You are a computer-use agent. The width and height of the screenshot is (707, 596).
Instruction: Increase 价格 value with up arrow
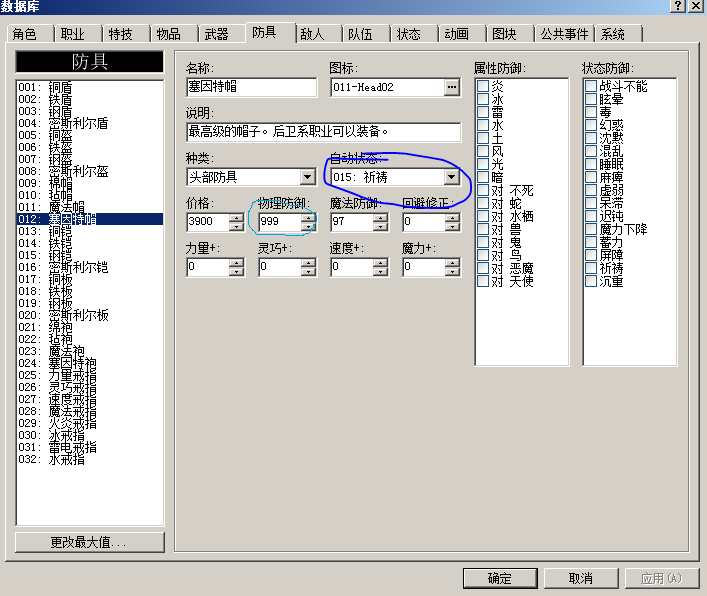coord(236,218)
